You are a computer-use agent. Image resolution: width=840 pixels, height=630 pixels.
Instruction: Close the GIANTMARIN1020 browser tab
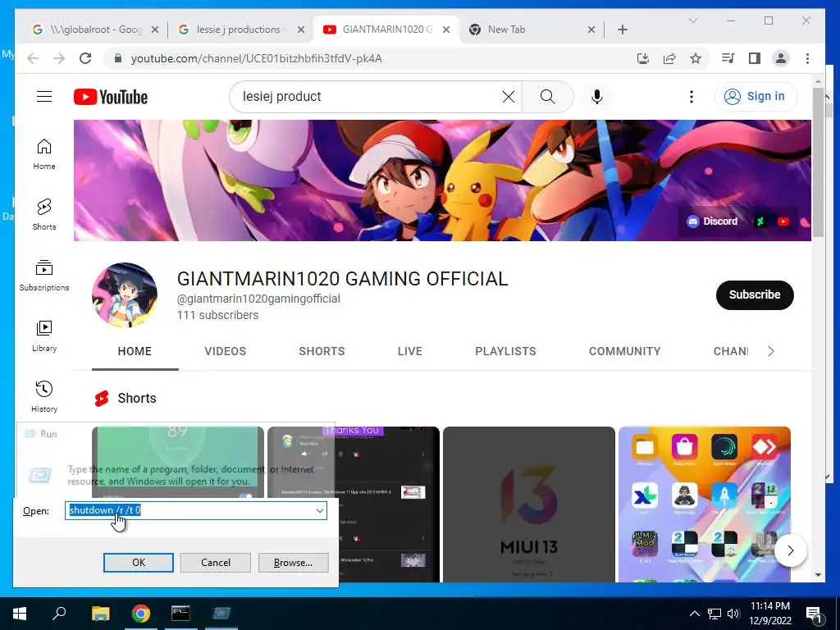click(445, 30)
